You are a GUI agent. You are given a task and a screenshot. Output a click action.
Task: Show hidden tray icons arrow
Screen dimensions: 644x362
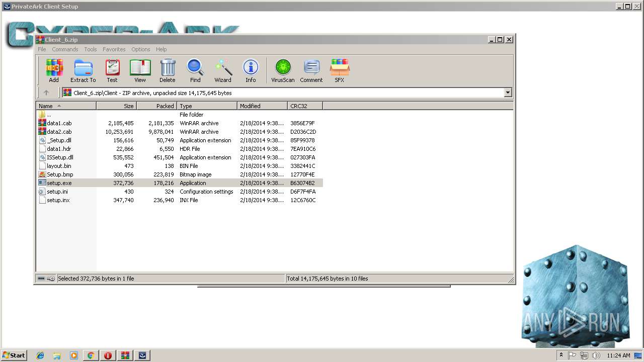(x=561, y=355)
